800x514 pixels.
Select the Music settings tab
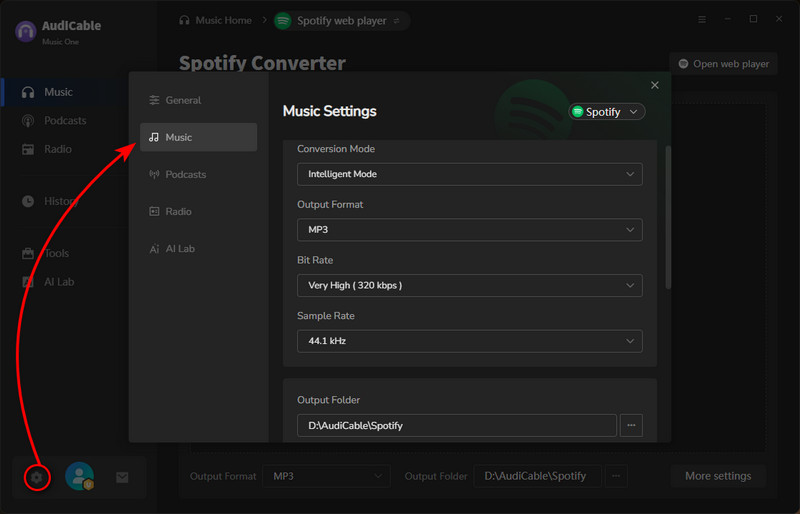[198, 137]
